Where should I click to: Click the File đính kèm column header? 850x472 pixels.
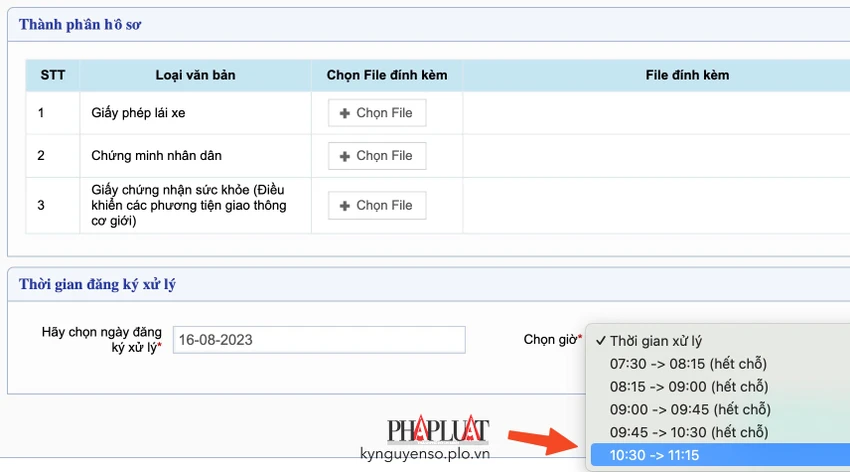click(x=687, y=75)
